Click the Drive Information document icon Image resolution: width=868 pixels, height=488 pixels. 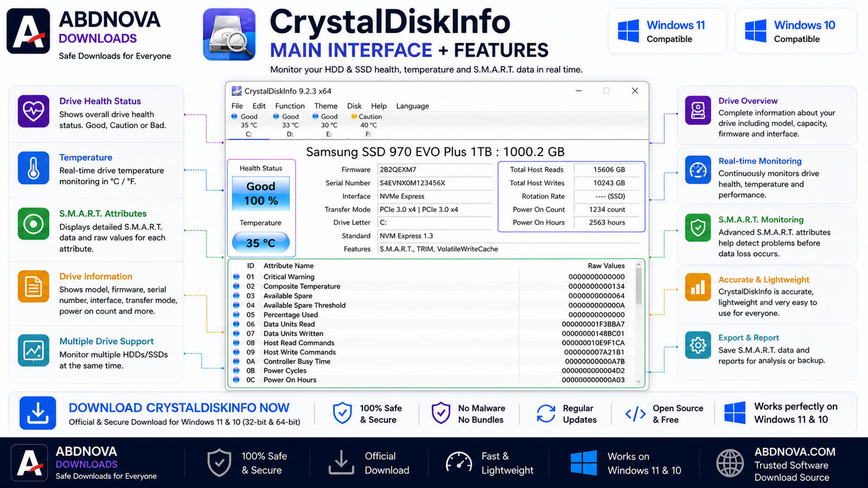tap(34, 286)
